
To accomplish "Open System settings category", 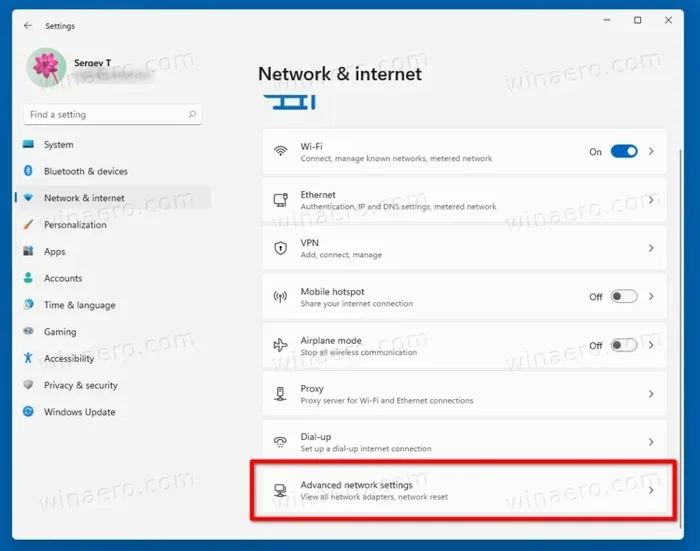I will (x=112, y=144).
